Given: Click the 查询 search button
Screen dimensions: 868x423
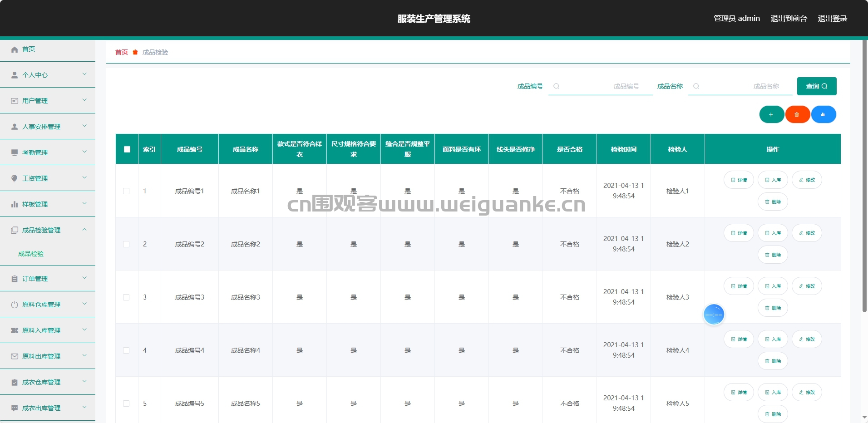Looking at the screenshot, I should click(817, 86).
